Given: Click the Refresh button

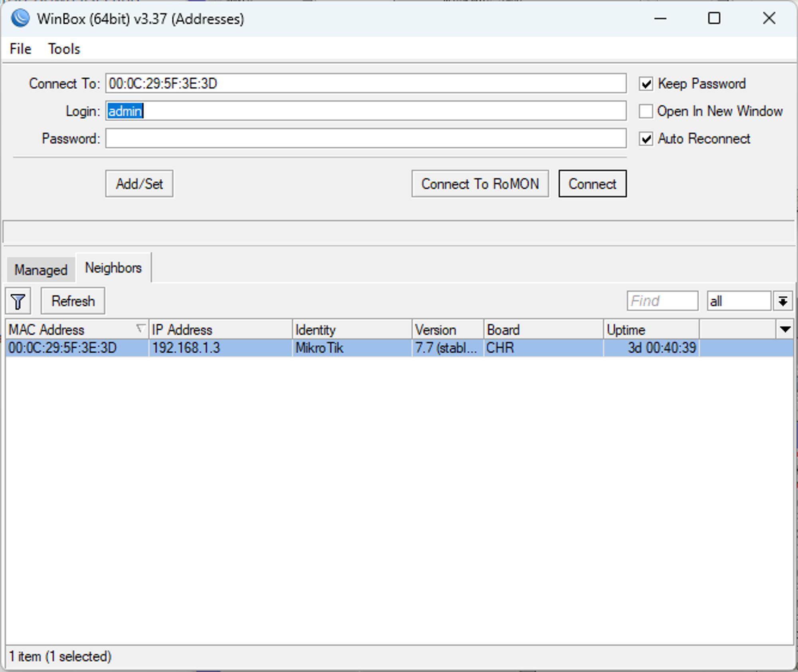Looking at the screenshot, I should coord(73,301).
